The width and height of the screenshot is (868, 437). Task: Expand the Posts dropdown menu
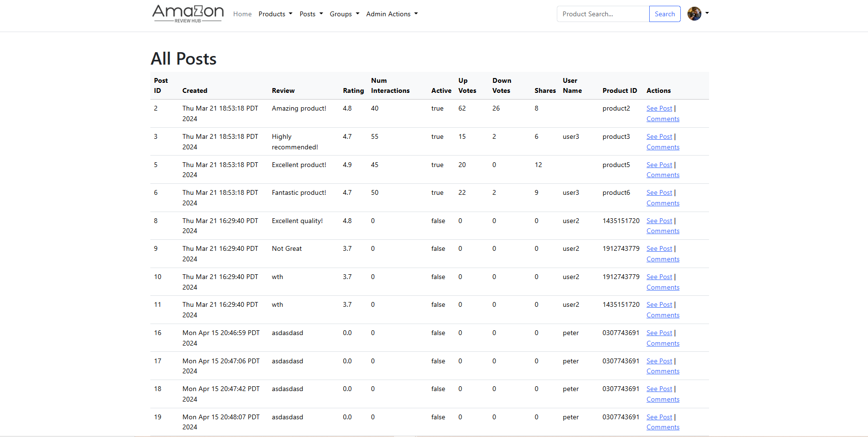(311, 14)
